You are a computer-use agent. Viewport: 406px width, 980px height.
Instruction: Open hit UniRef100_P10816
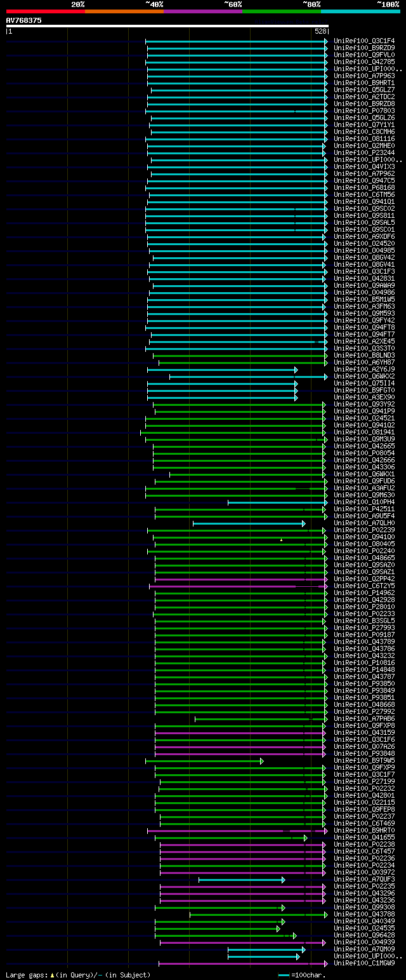(364, 662)
